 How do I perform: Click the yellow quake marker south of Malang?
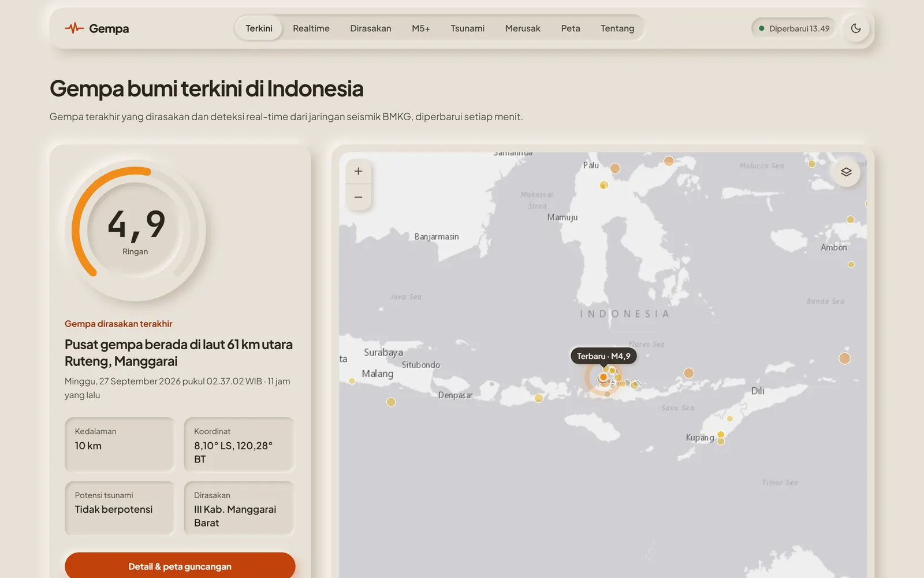pyautogui.click(x=391, y=402)
